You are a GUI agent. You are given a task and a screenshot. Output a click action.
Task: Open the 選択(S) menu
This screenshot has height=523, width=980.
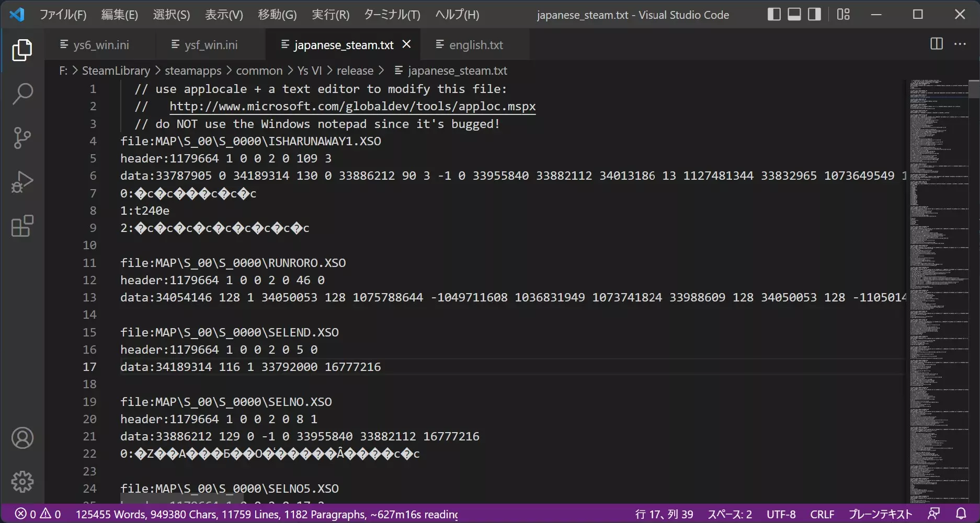point(172,15)
